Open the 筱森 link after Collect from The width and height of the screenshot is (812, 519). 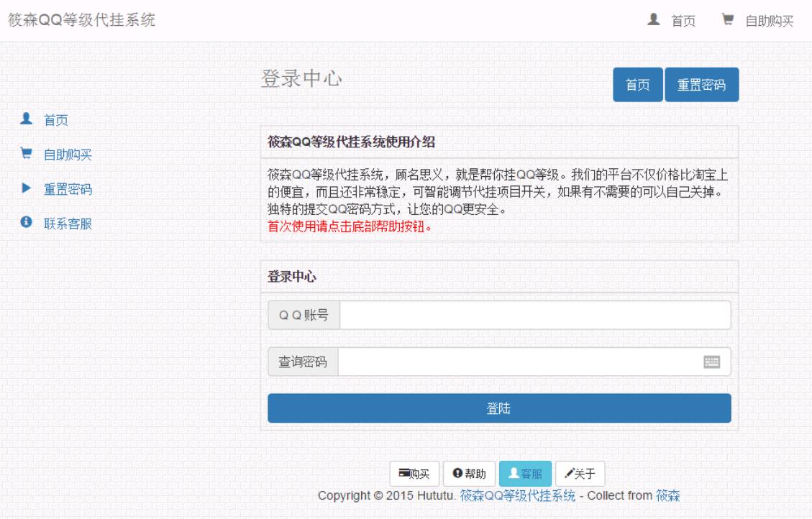[x=667, y=496]
